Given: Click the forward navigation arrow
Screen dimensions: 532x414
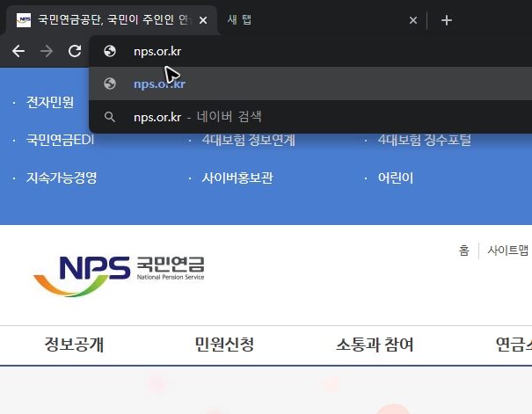Looking at the screenshot, I should pyautogui.click(x=47, y=52).
